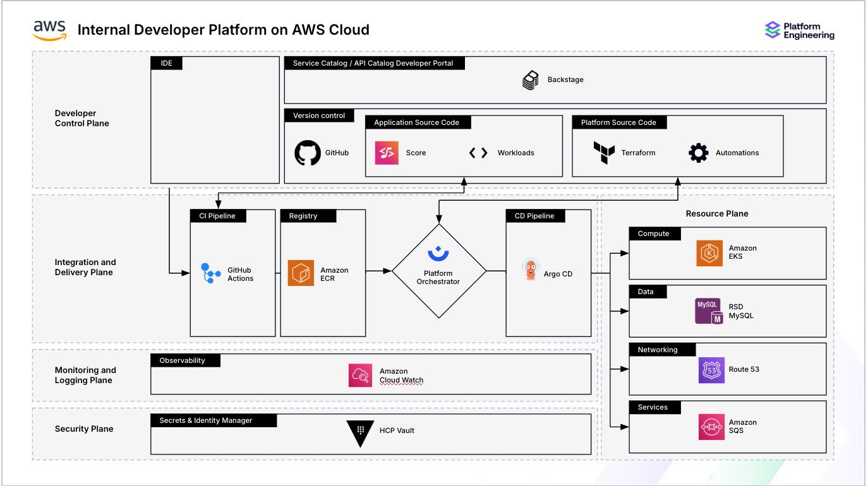The height and width of the screenshot is (486, 868).
Task: Click the orange Amazon ECR icon
Action: (x=301, y=273)
